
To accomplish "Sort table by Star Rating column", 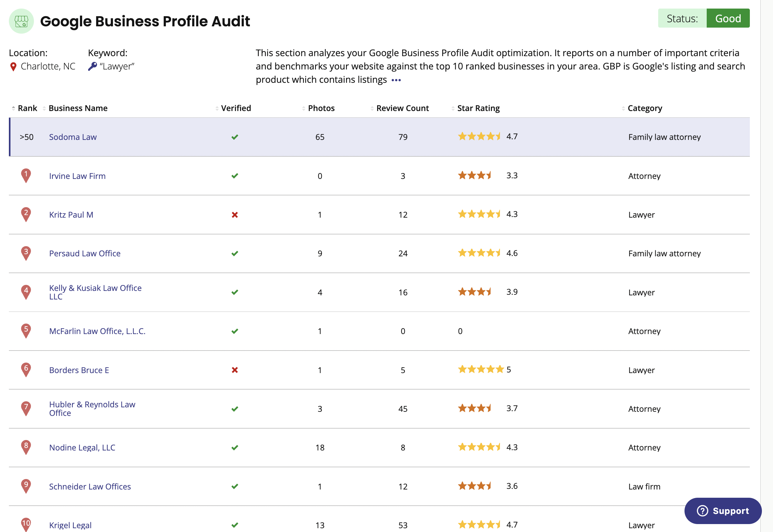I will [475, 108].
